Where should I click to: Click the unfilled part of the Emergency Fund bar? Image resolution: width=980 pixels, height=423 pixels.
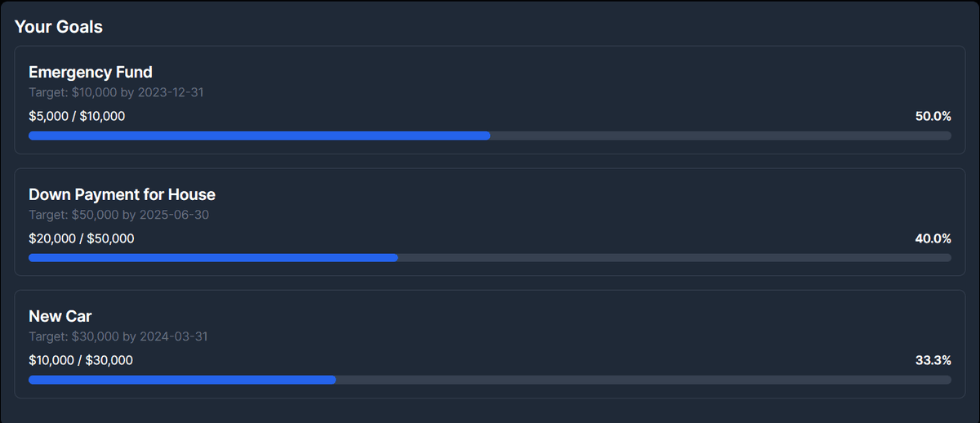pyautogui.click(x=719, y=136)
